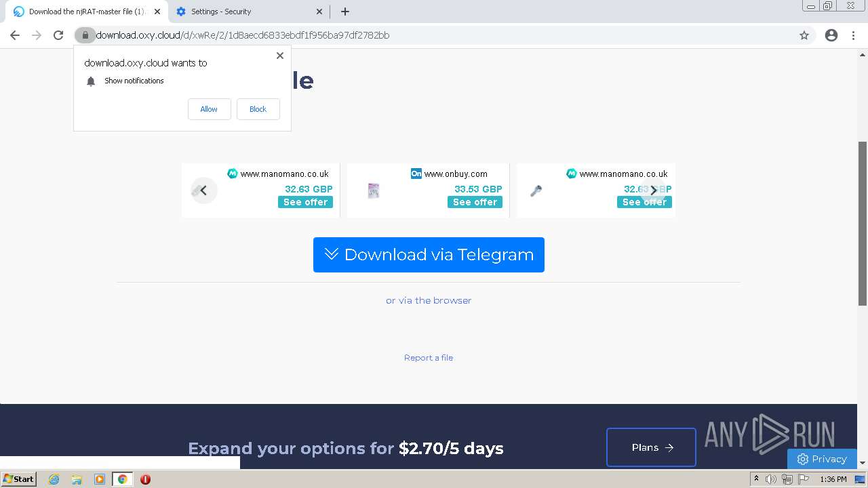Click the Report a file link
This screenshot has width=868, height=488.
click(x=429, y=358)
